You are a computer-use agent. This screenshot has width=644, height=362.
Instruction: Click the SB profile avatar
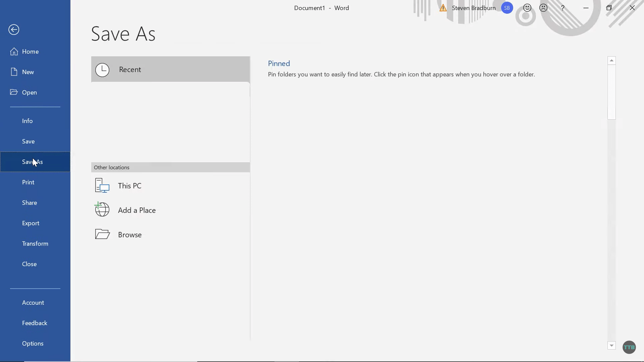(507, 8)
